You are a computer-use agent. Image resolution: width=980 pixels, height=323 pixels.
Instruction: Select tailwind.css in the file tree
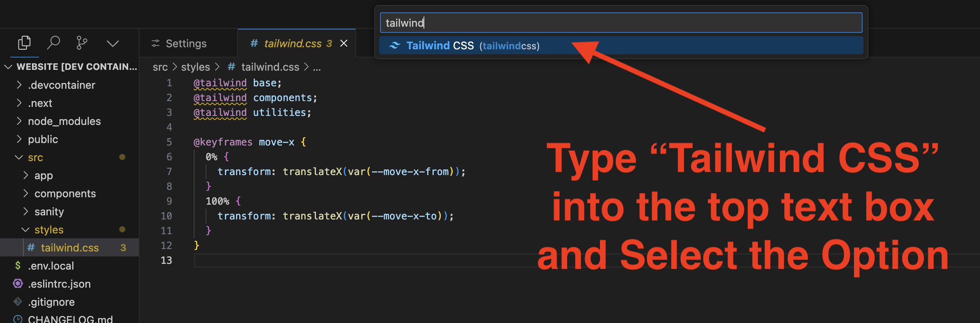click(x=69, y=247)
